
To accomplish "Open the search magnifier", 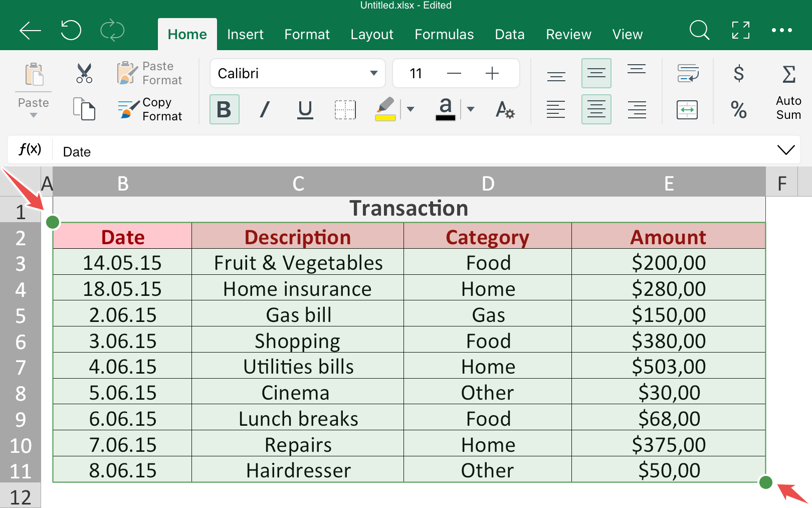I will (699, 31).
